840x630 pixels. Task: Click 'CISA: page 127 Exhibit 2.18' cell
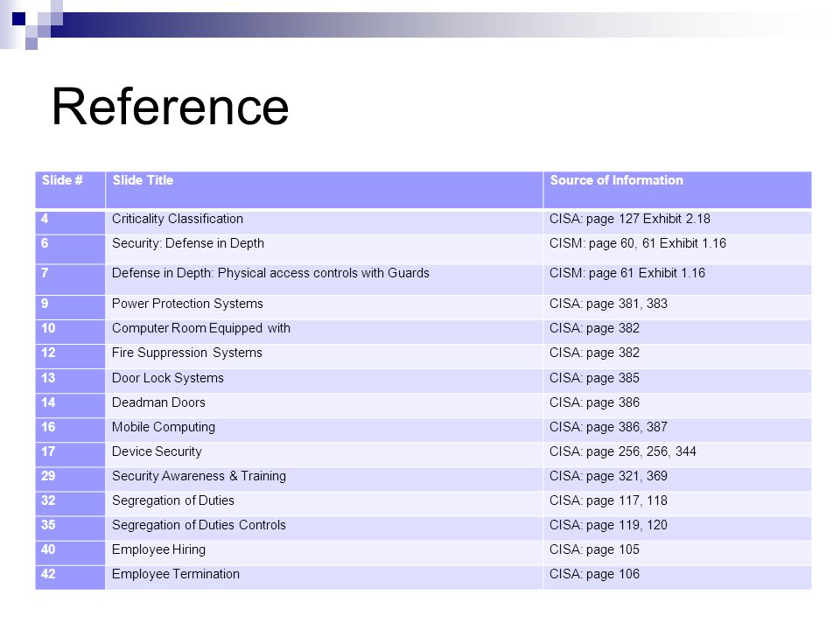(677, 222)
